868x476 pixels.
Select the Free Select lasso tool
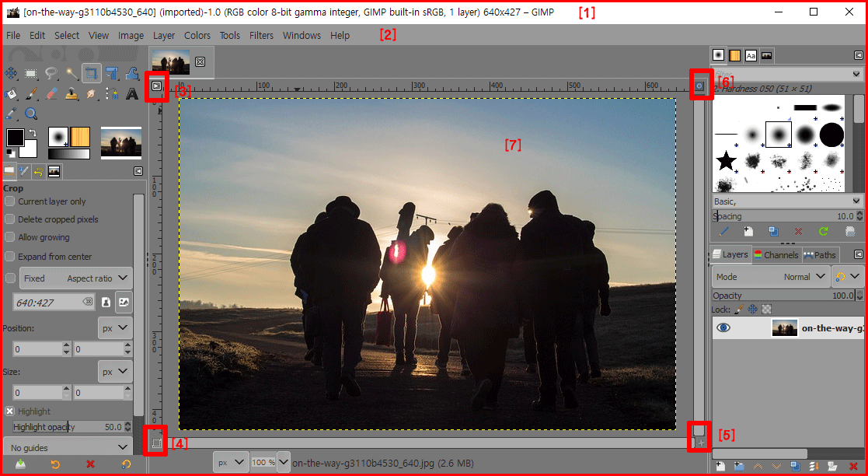point(51,73)
